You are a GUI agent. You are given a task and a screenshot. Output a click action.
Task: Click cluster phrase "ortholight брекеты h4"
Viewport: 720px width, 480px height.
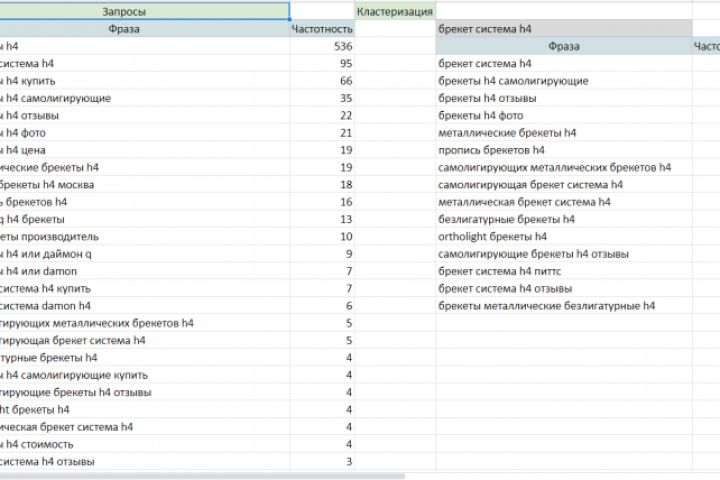564,237
